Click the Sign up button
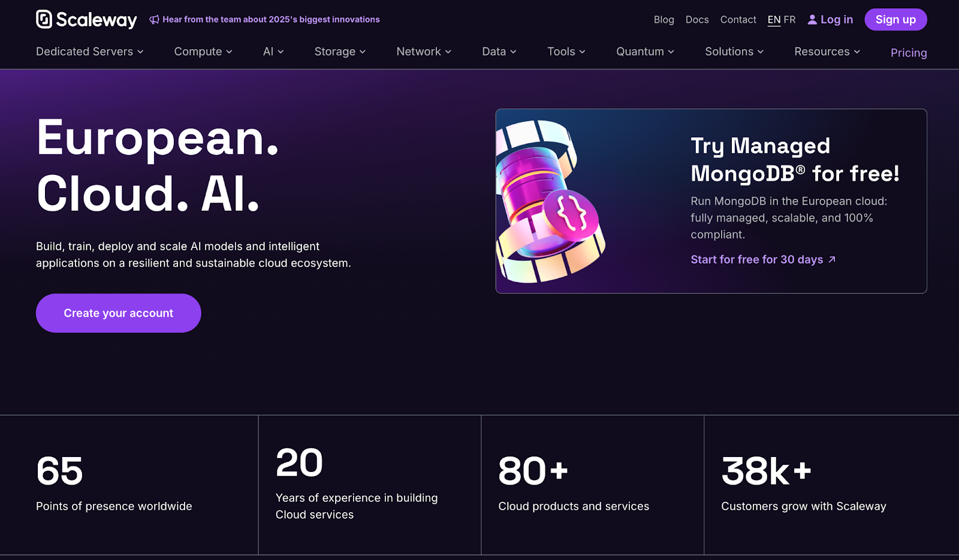This screenshot has height=560, width=959. coord(895,19)
